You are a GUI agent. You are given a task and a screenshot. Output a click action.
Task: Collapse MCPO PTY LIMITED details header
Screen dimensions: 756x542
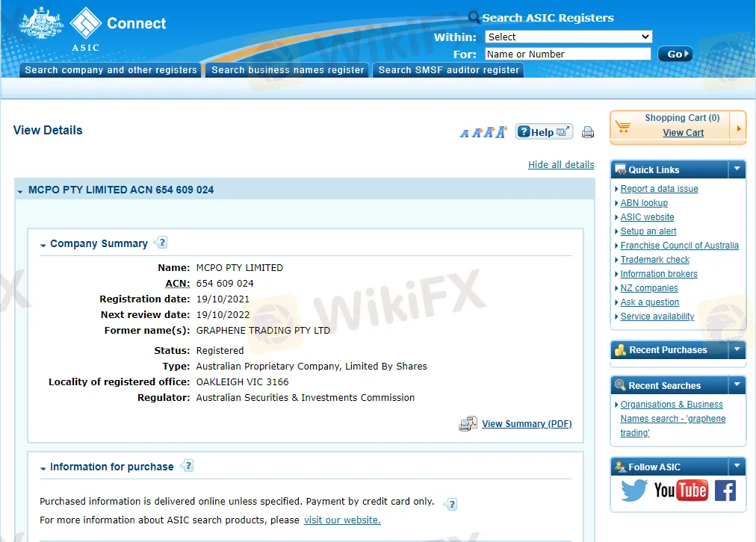[19, 191]
